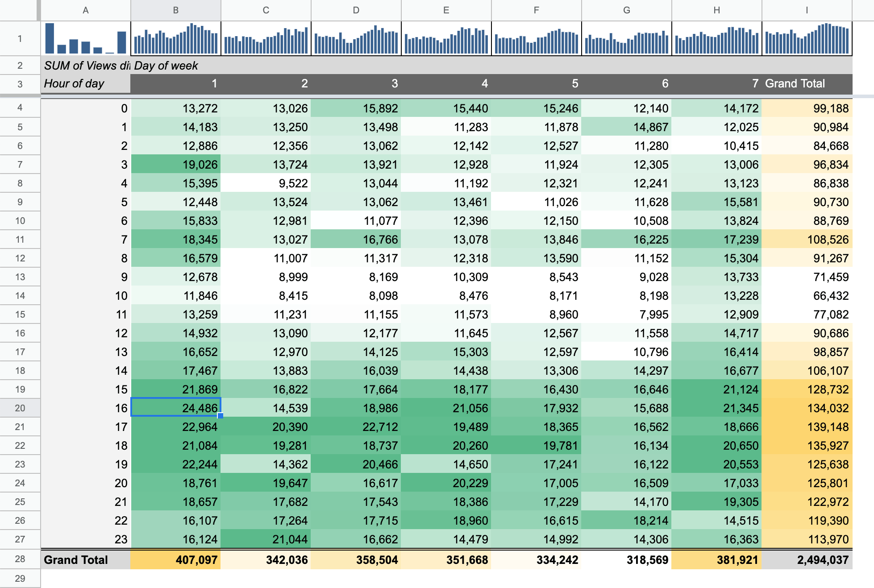874x588 pixels.
Task: Click hour label 17 in column A
Action: pos(86,427)
